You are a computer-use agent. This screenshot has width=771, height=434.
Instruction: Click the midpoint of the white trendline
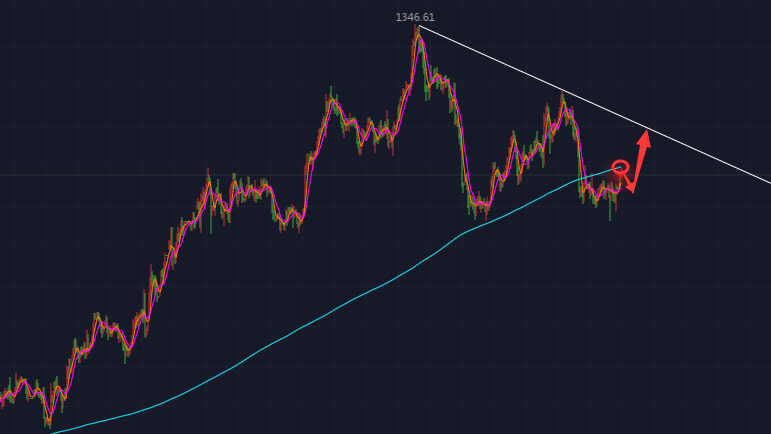point(595,105)
